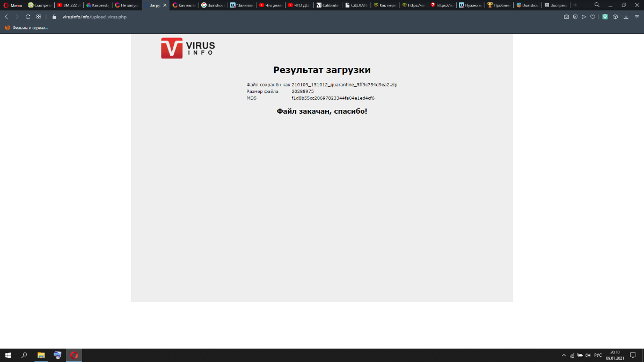Switch to the Смотреть tab

click(x=39, y=5)
